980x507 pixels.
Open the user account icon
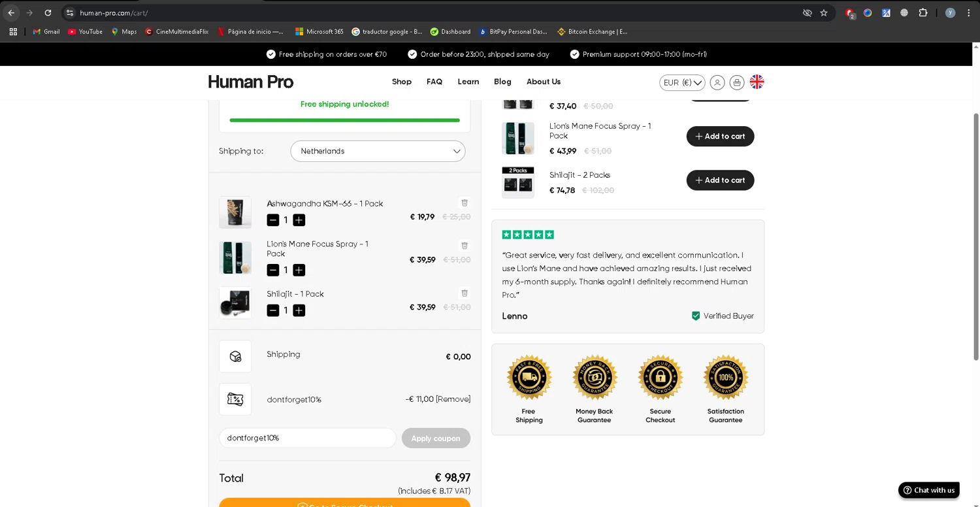(x=717, y=82)
